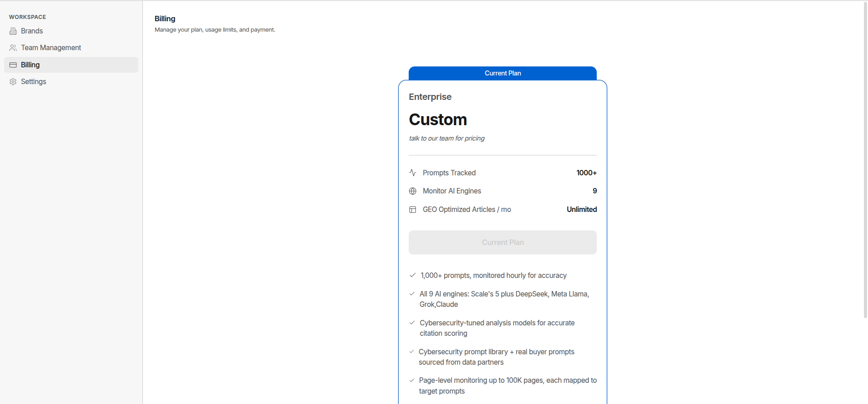868x404 pixels.
Task: Click the GEO Optimized Articles layout icon
Action: (x=413, y=210)
